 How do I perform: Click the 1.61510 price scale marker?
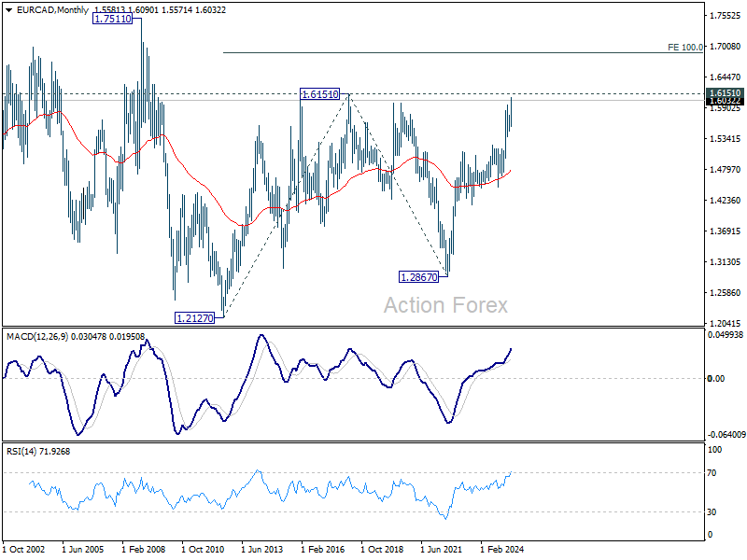click(725, 92)
